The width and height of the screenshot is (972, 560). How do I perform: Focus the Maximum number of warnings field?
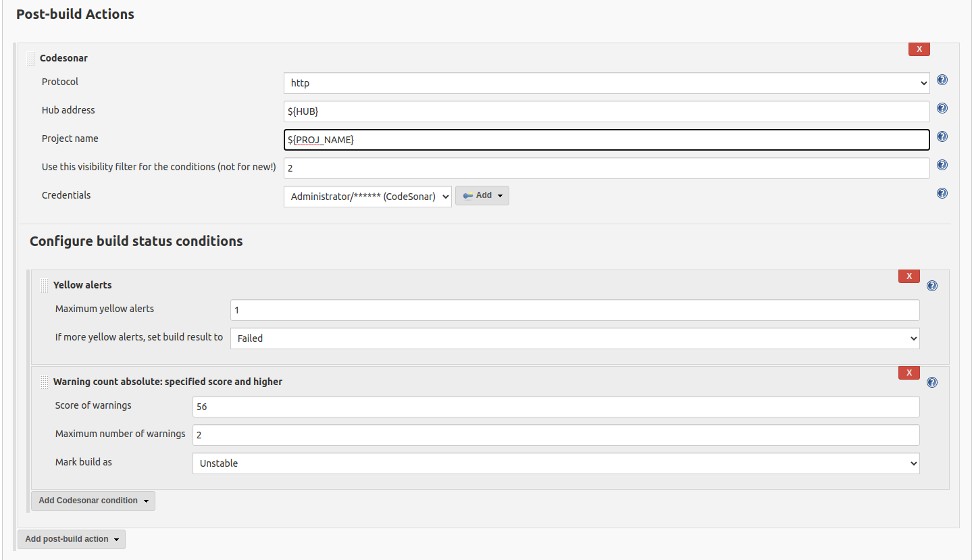(556, 435)
